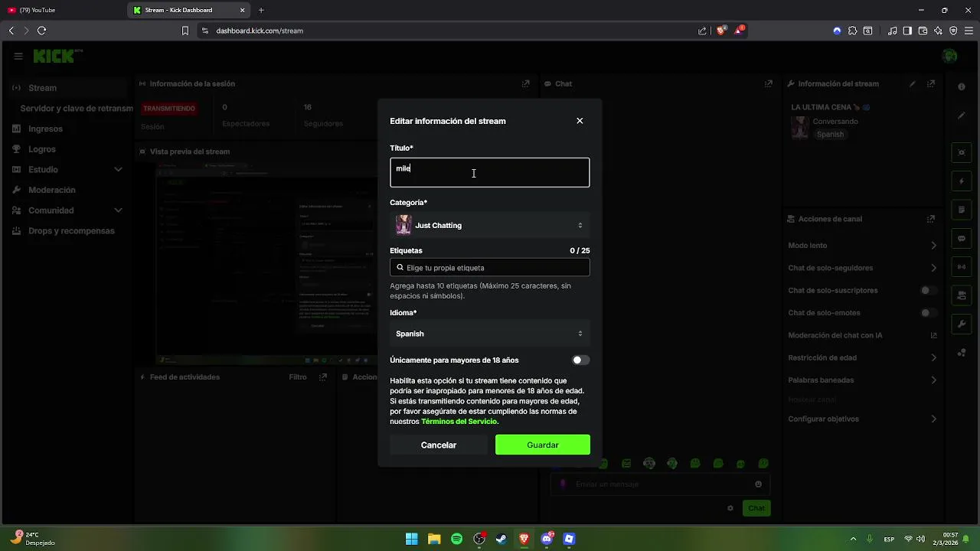Switch to the YouTube browser tab

tap(61, 10)
